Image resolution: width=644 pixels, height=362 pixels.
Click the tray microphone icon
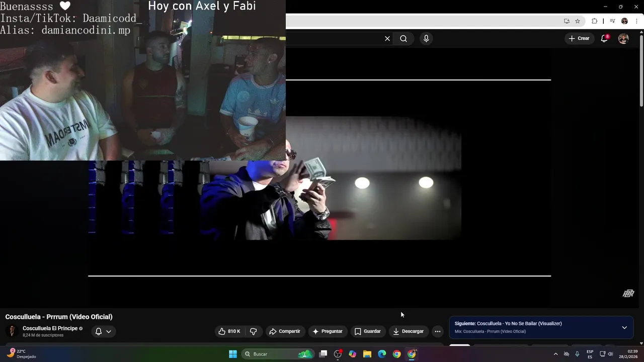pos(577,354)
